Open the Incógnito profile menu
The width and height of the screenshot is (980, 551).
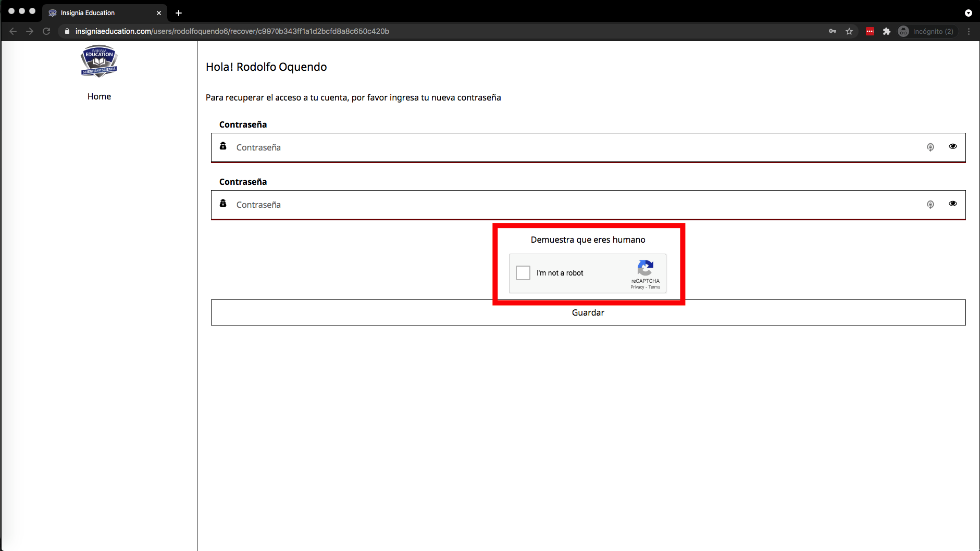[927, 31]
